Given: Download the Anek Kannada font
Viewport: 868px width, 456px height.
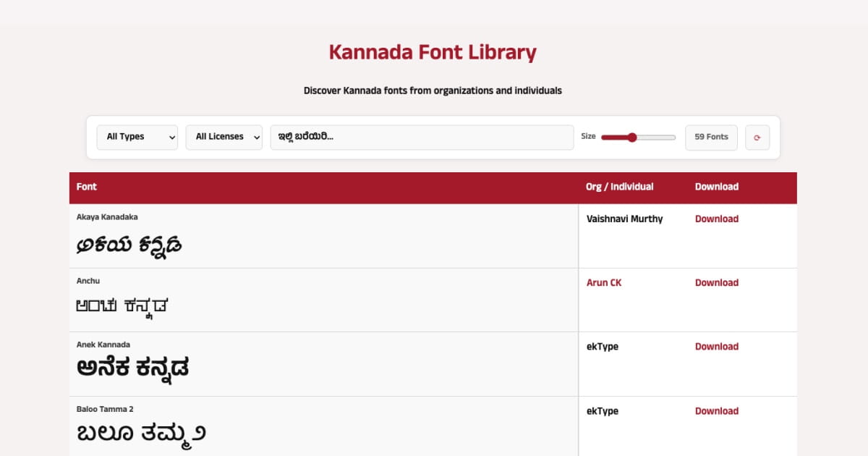Looking at the screenshot, I should 717,346.
